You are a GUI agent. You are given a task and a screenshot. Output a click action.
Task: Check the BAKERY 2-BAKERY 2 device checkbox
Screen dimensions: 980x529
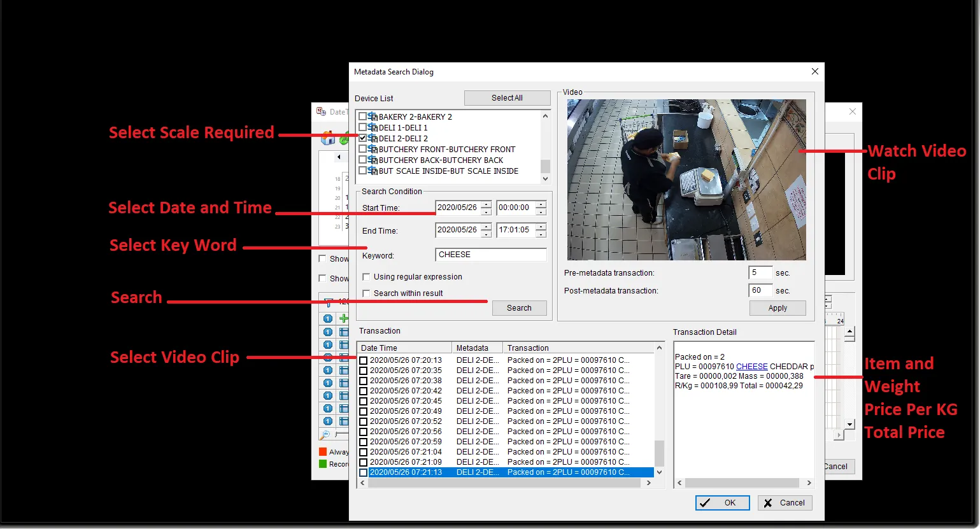[x=363, y=116]
